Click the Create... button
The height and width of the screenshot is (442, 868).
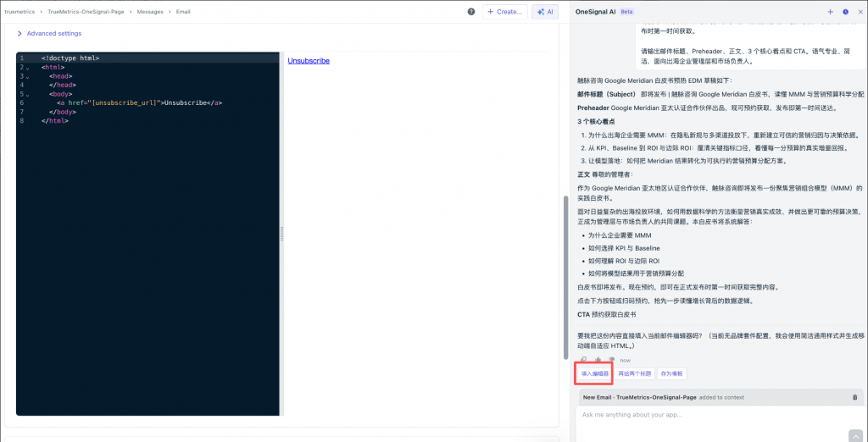pyautogui.click(x=504, y=12)
